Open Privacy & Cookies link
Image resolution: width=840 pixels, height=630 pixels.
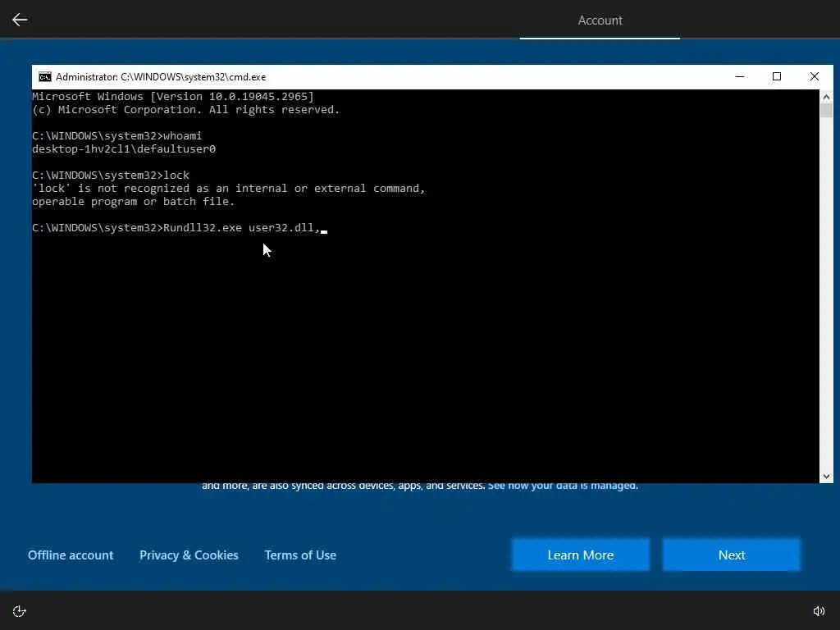point(189,555)
